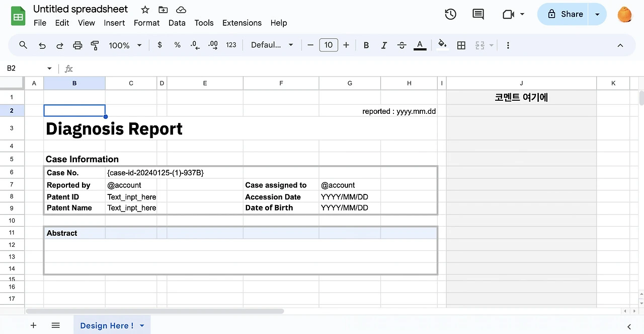
Task: Start a meeting with the camera icon
Action: click(x=508, y=14)
